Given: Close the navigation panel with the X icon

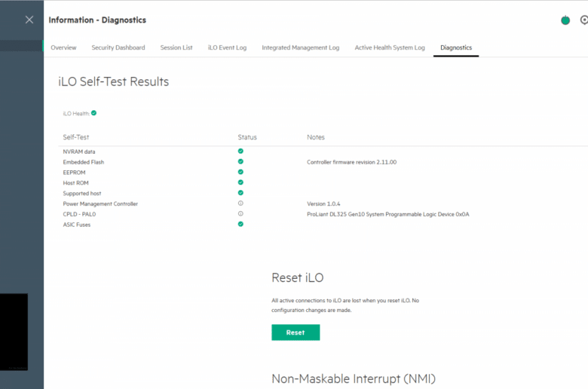Looking at the screenshot, I should pyautogui.click(x=29, y=20).
